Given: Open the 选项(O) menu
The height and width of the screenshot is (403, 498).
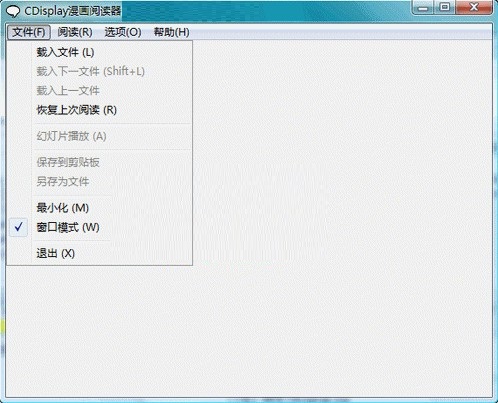Looking at the screenshot, I should pyautogui.click(x=123, y=32).
